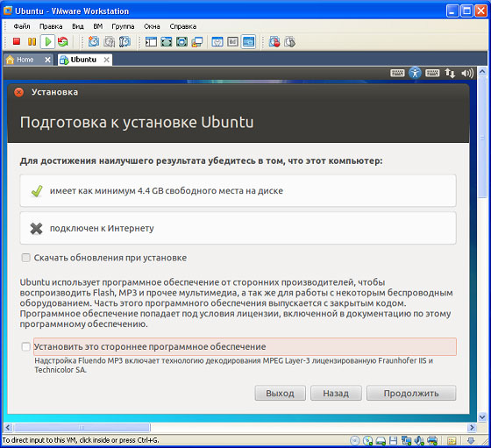Click the horizontal scrollbar right arrow
The image size is (491, 448).
click(472, 427)
